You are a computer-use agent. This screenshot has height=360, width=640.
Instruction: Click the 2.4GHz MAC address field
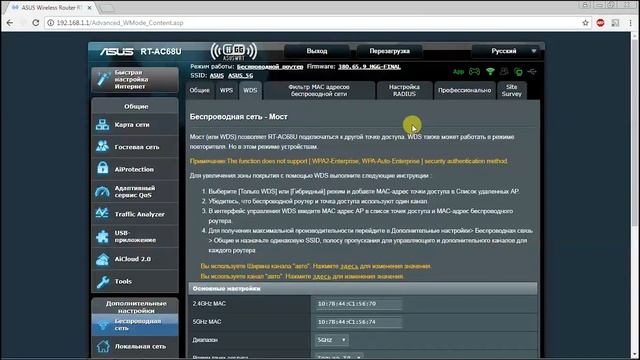(x=358, y=304)
